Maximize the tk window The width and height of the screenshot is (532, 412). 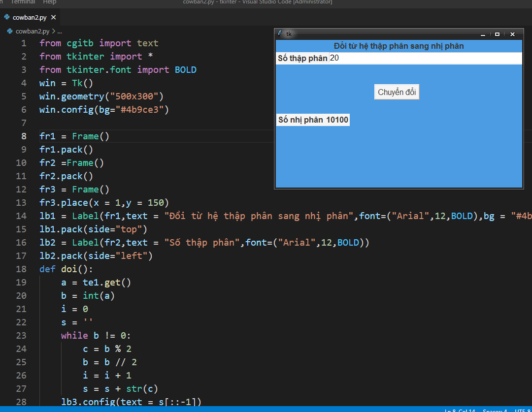click(x=497, y=34)
